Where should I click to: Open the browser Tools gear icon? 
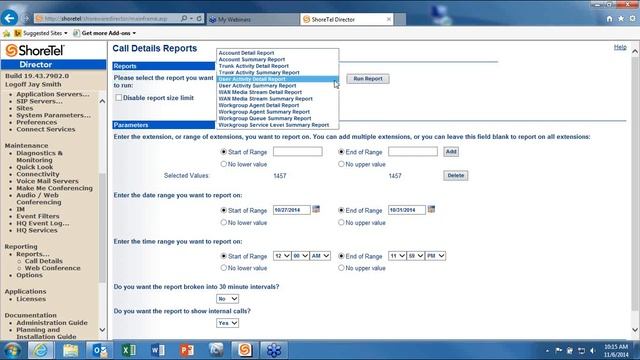click(x=632, y=19)
